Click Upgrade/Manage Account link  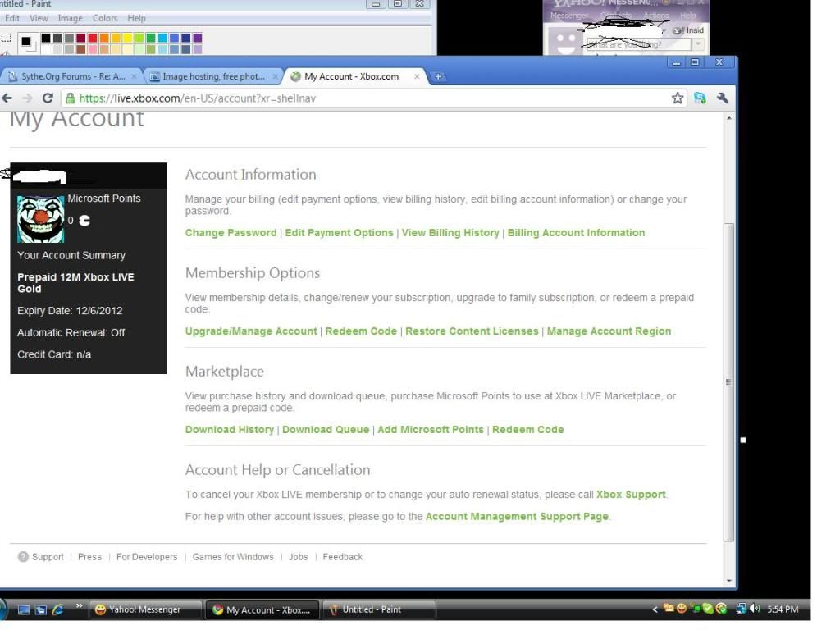[251, 331]
